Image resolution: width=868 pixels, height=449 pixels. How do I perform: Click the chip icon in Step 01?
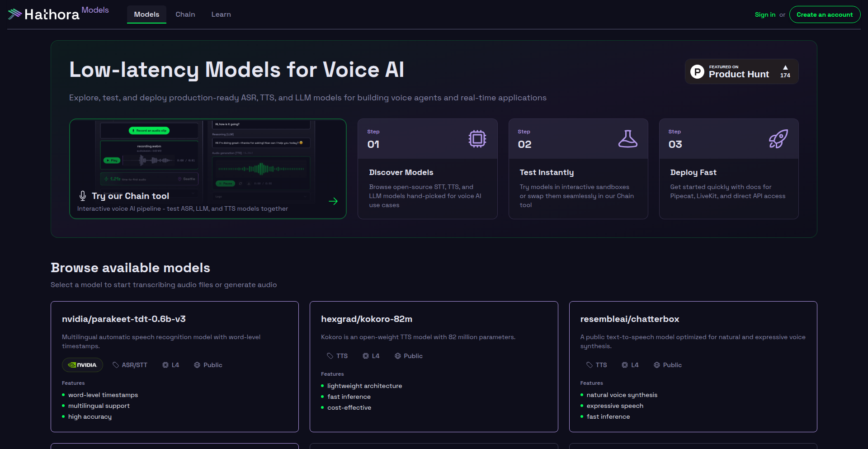coord(477,139)
